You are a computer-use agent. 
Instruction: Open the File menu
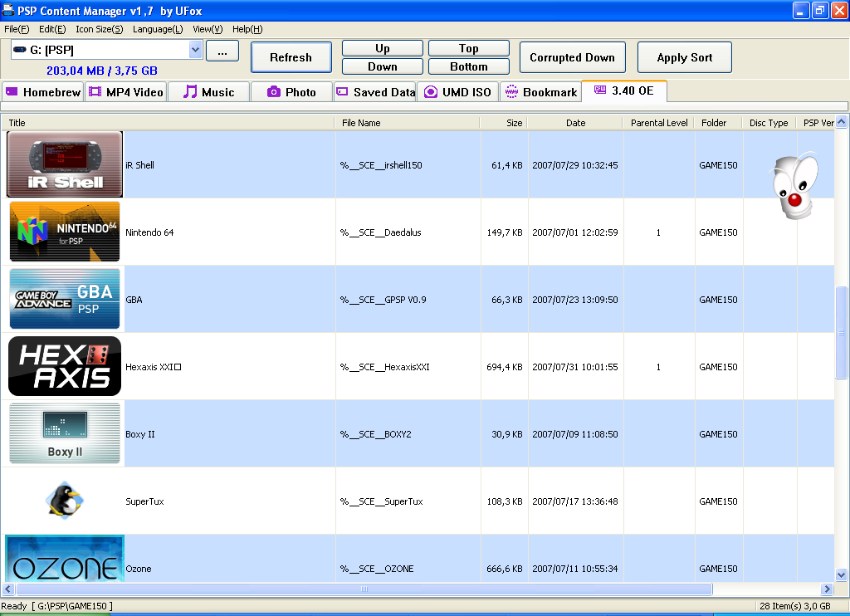17,29
